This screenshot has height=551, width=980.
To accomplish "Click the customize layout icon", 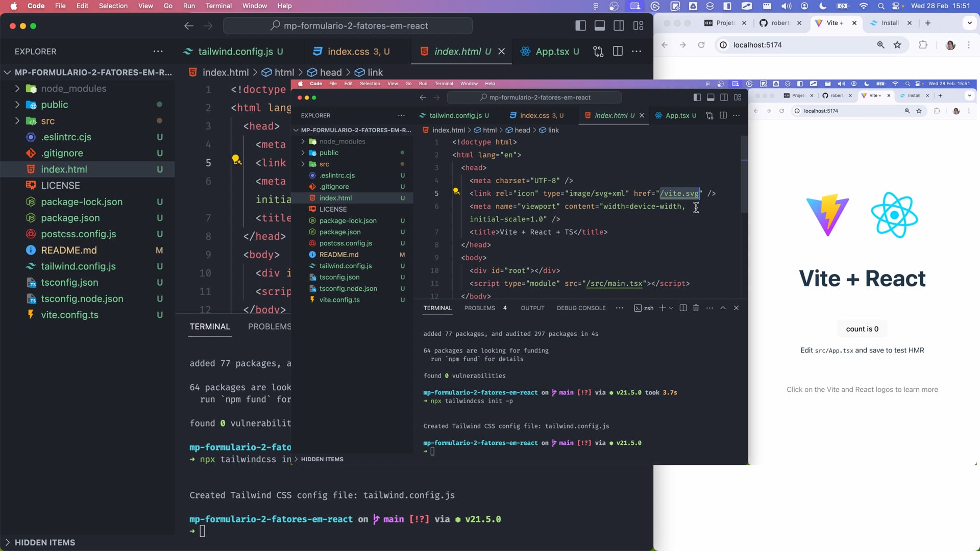I will coord(638,26).
